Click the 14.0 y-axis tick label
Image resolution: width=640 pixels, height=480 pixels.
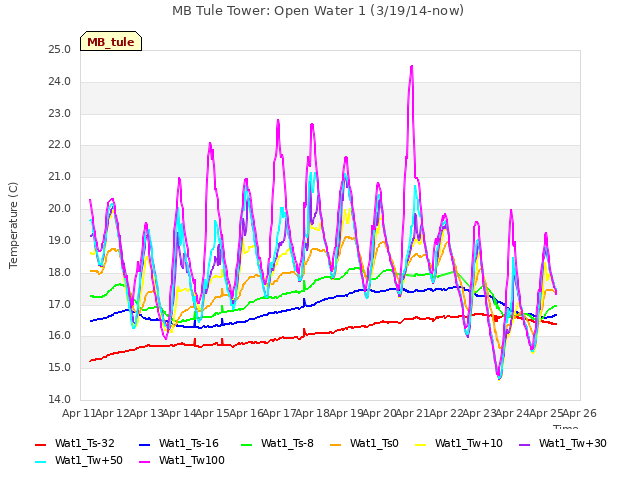pyautogui.click(x=60, y=399)
